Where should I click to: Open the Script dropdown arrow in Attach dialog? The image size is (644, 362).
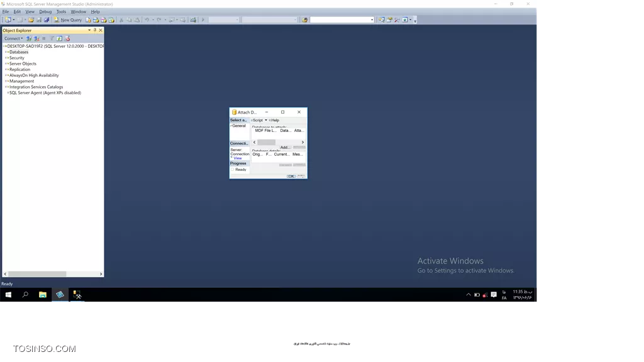click(x=266, y=120)
